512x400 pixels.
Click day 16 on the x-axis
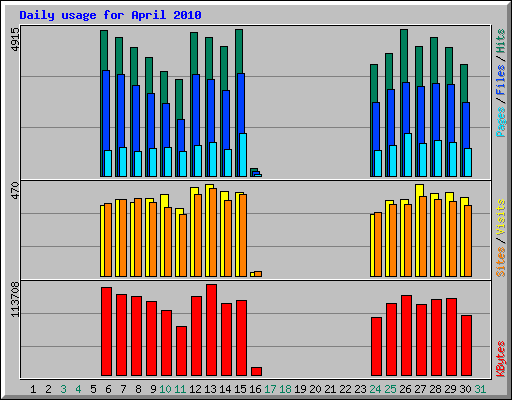click(255, 389)
